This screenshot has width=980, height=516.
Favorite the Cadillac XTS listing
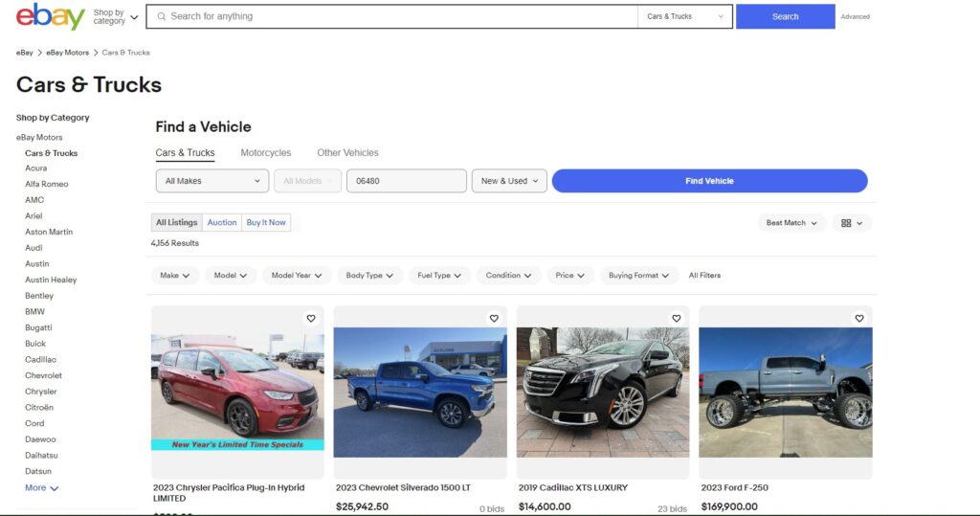click(677, 318)
